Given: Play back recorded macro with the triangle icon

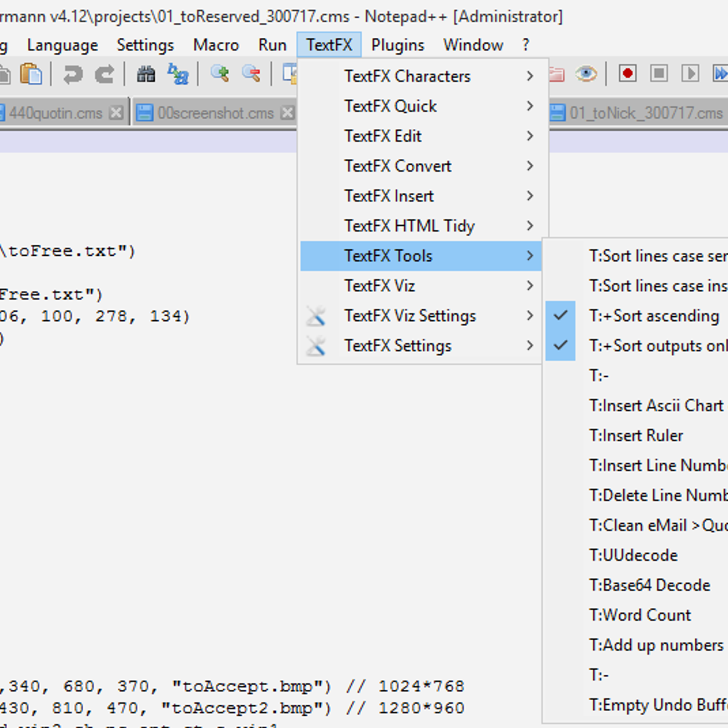Looking at the screenshot, I should tap(690, 73).
